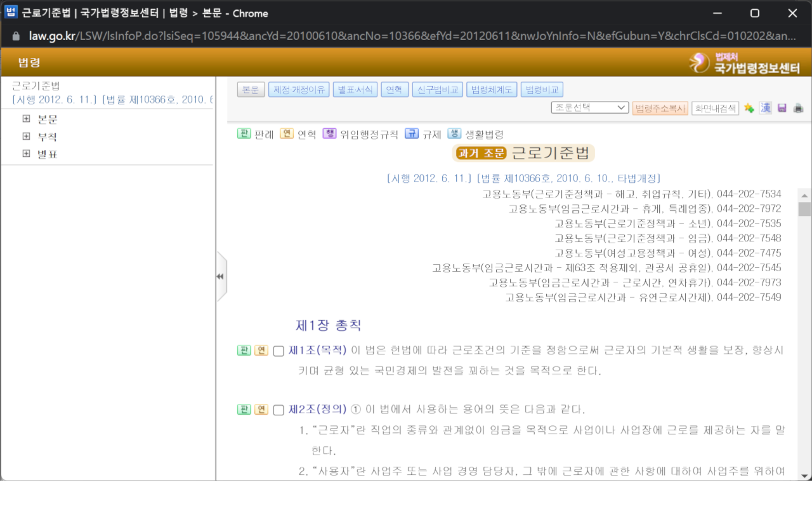
Task: Click the 법령주소복사 button
Action: tap(660, 109)
